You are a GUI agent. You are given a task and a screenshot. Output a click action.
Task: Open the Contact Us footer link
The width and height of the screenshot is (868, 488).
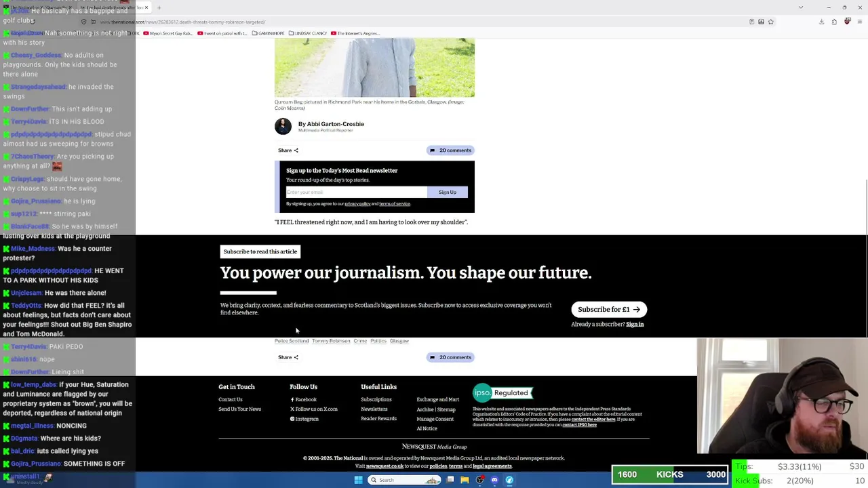coord(231,400)
